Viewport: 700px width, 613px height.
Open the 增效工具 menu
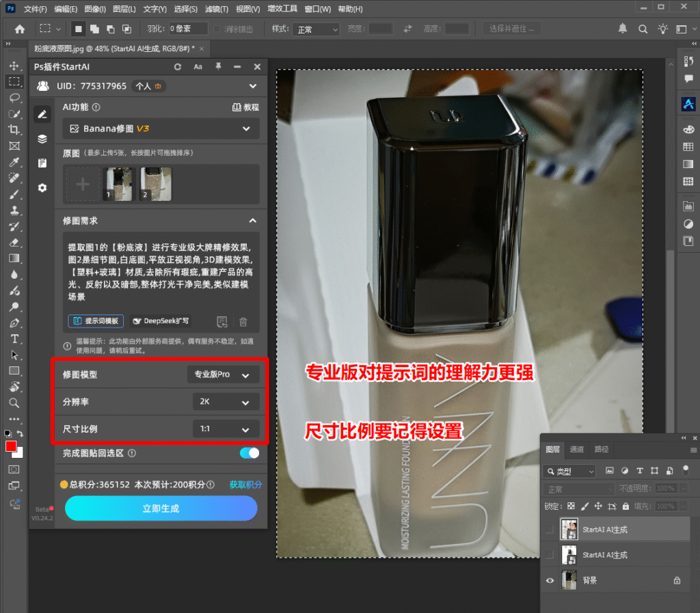282,9
